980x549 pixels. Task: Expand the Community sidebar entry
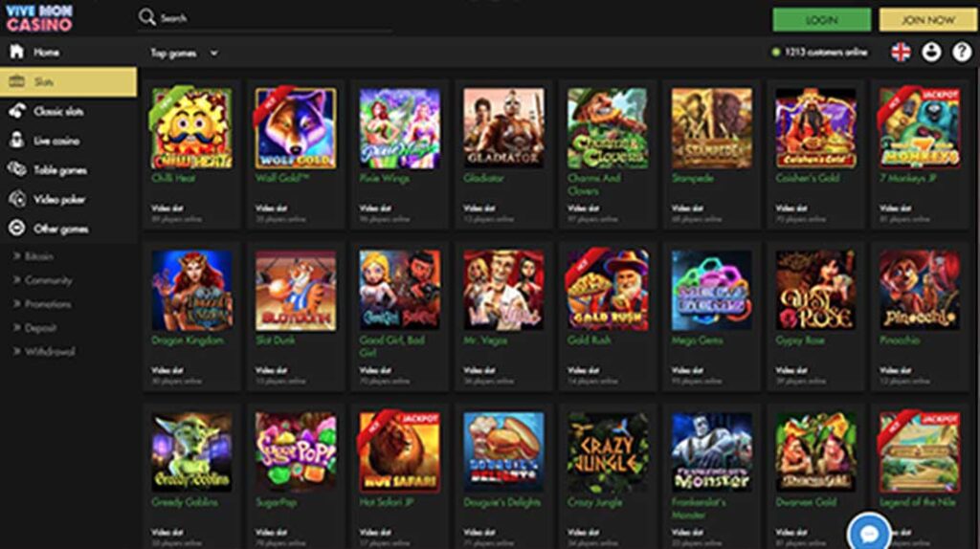click(x=42, y=280)
